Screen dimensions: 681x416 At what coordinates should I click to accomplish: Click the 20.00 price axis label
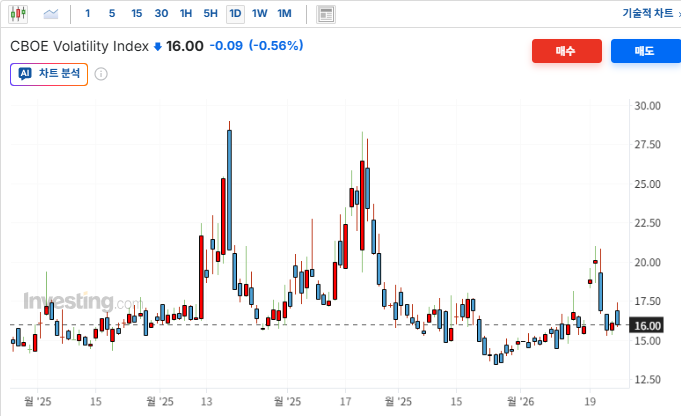(x=647, y=262)
